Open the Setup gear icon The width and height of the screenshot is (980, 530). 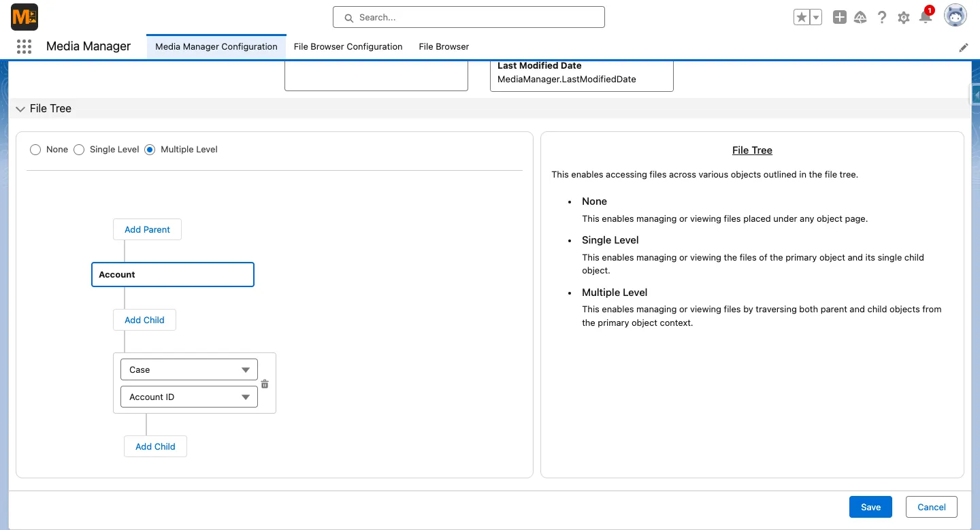pos(904,17)
